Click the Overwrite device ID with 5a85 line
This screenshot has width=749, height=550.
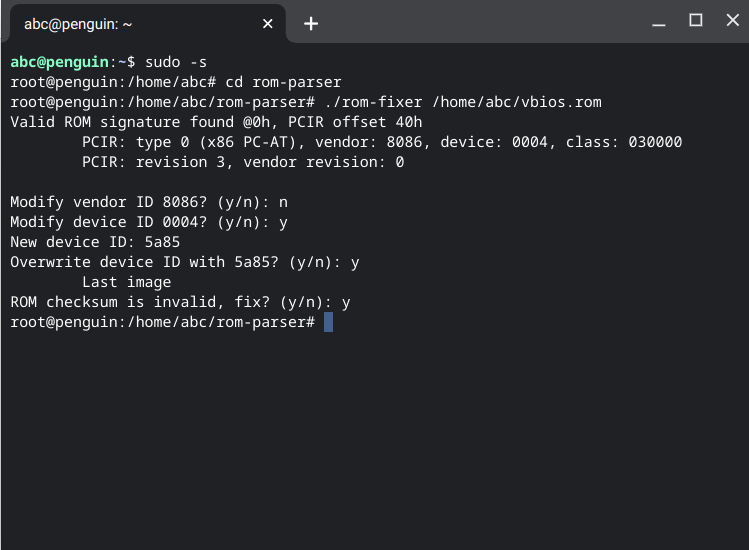click(x=185, y=262)
